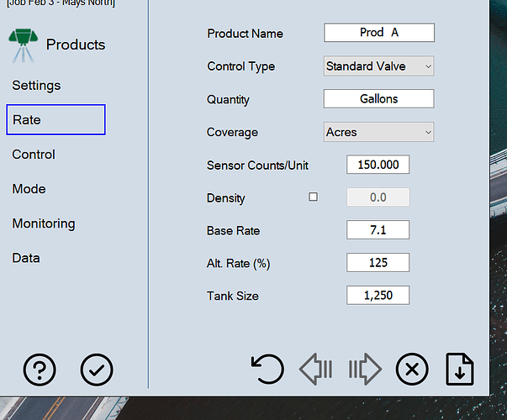Click the save download document icon
Screen dimensions: 507x420
460,369
